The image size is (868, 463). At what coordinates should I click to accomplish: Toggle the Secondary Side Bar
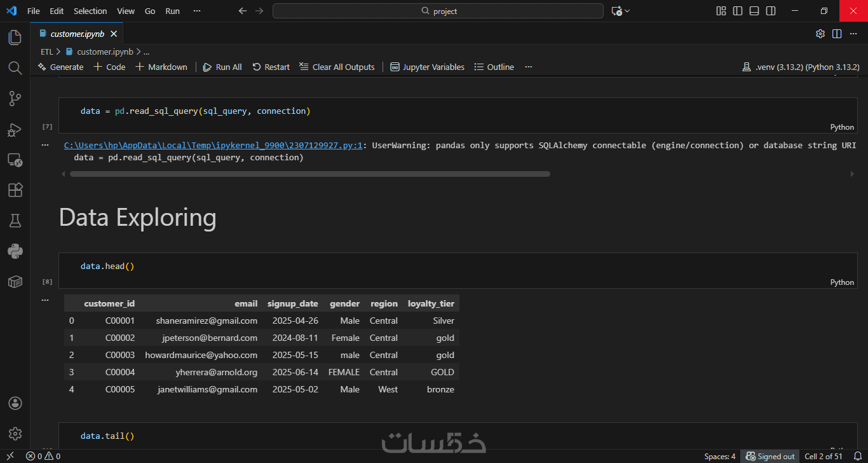tap(771, 11)
